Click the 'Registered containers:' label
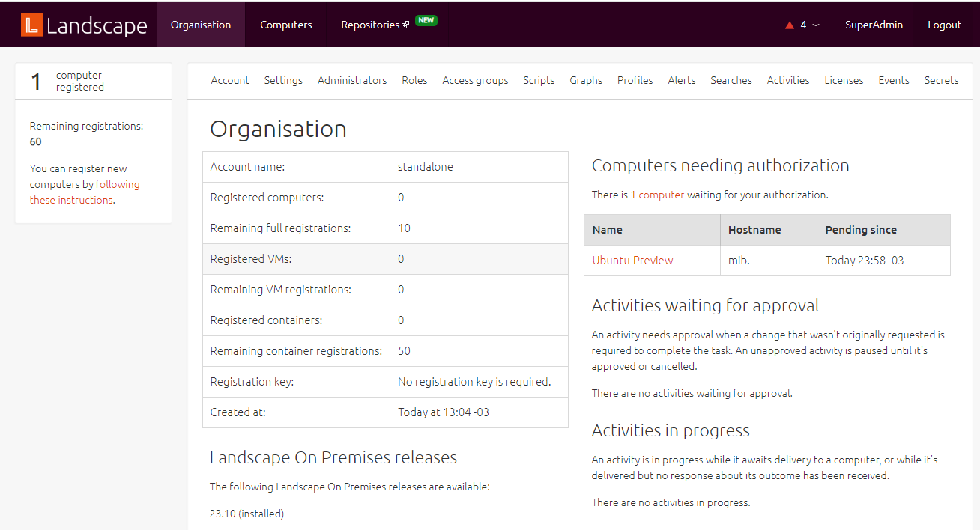 [x=266, y=320]
